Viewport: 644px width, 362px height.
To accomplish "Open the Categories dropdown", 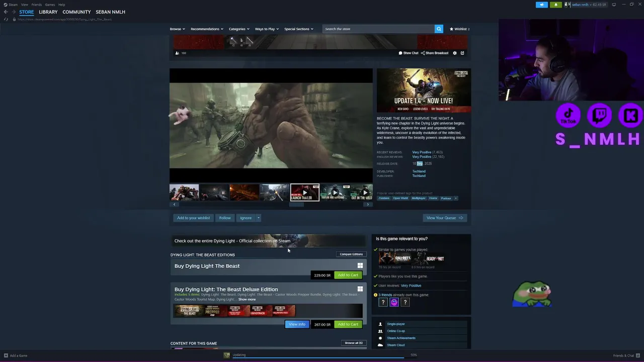I will [x=238, y=29].
